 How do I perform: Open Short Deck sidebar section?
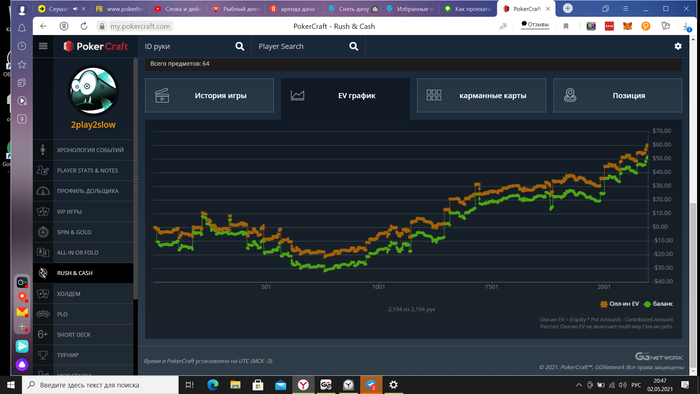83,335
